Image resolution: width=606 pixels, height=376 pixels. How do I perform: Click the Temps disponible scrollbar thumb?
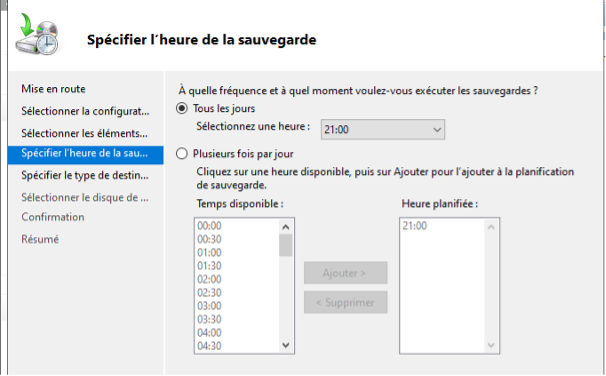click(286, 245)
